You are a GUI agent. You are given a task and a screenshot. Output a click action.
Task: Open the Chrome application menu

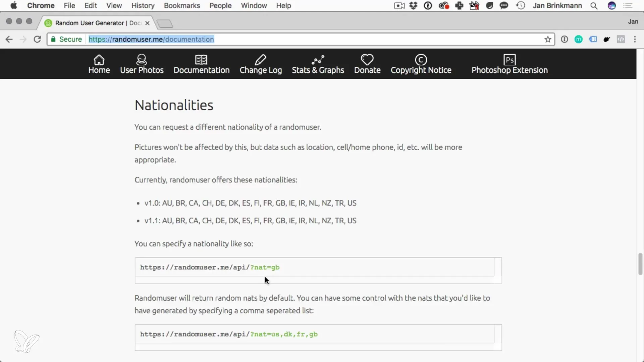[x=41, y=5]
